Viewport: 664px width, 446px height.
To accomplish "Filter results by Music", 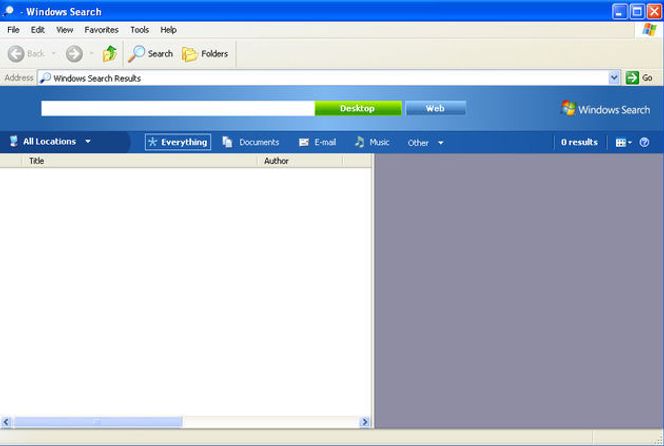I will coord(372,142).
